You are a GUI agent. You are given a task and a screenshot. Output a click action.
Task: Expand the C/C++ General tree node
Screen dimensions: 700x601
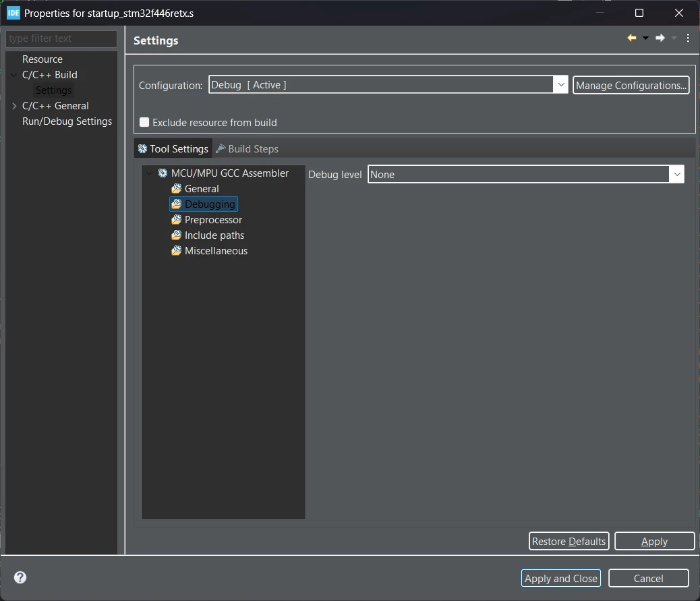(x=14, y=106)
